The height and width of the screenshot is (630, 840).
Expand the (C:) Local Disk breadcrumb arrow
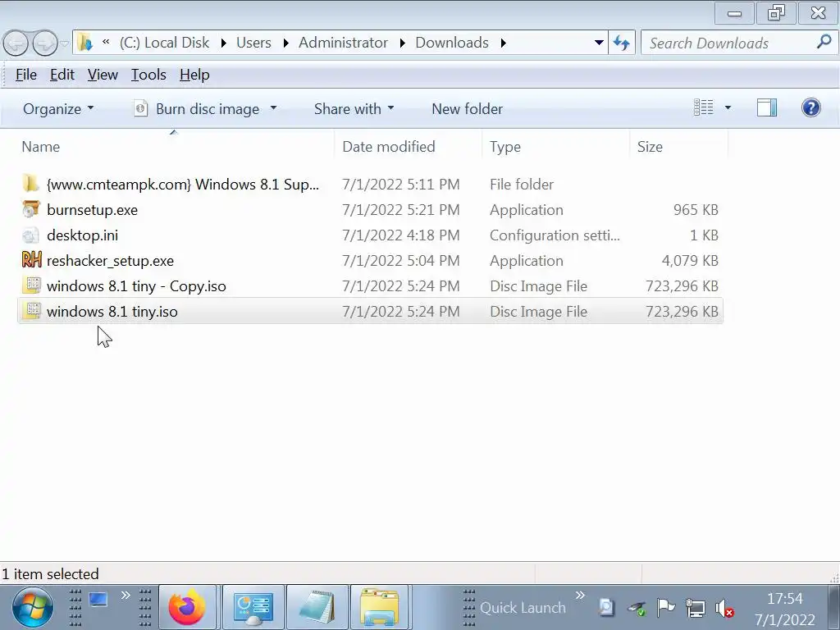click(224, 43)
